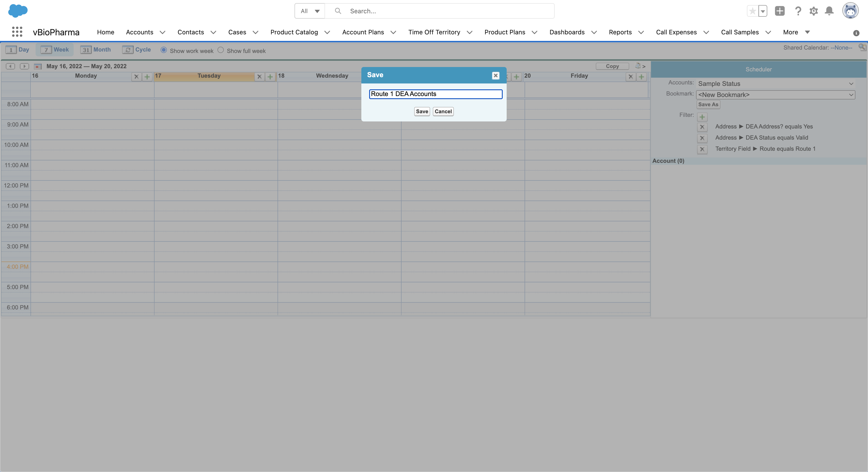Open the Reports navigation tab
868x472 pixels.
click(x=620, y=32)
